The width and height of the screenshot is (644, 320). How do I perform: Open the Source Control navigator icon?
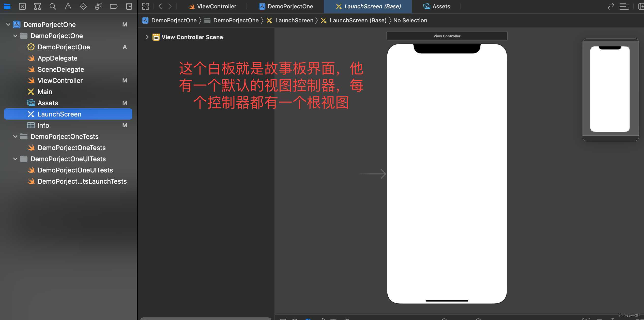pos(22,6)
